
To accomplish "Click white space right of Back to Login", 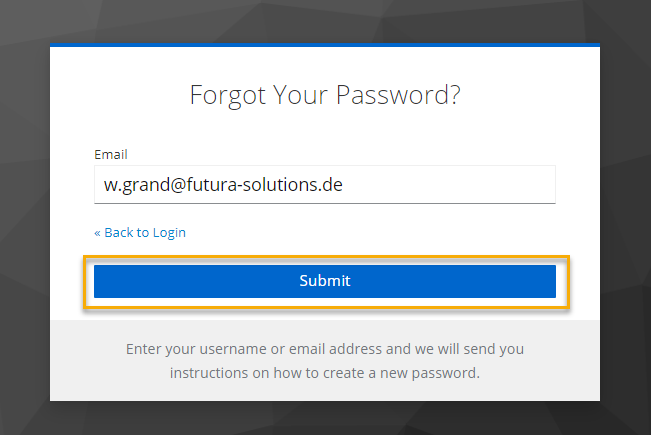I will (x=380, y=232).
